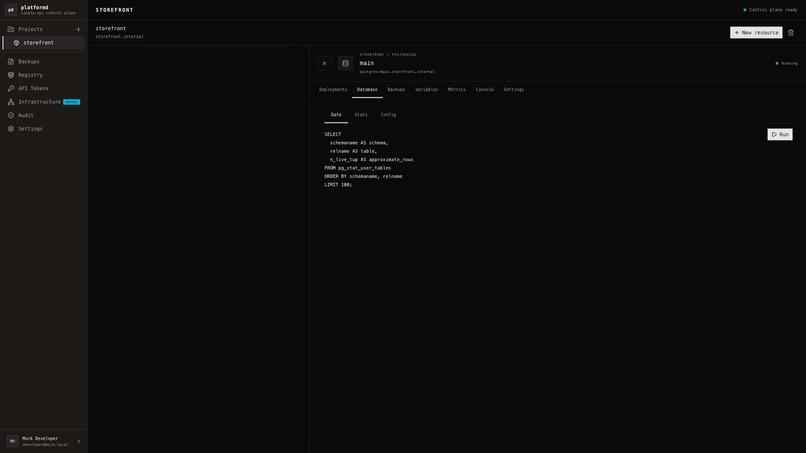
Task: Close the main resource panel
Action: (x=324, y=63)
